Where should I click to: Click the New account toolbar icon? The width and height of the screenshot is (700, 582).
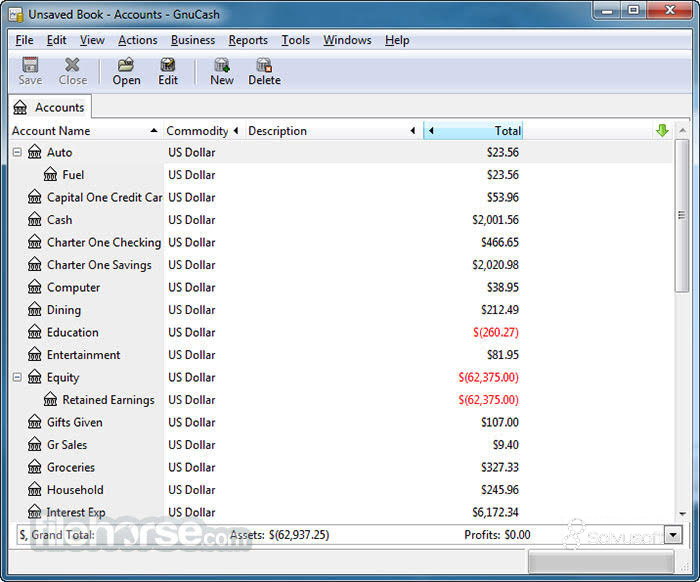point(221,65)
